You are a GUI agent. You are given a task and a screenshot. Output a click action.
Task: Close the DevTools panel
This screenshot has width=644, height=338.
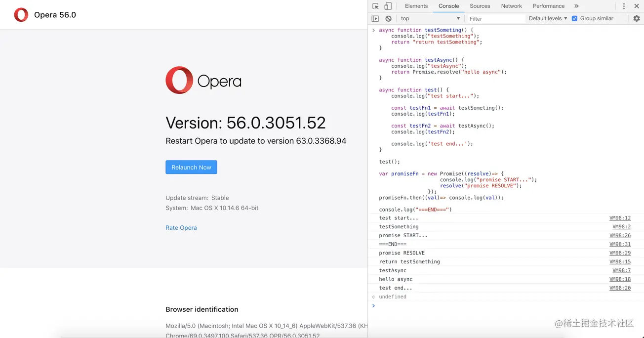[636, 6]
